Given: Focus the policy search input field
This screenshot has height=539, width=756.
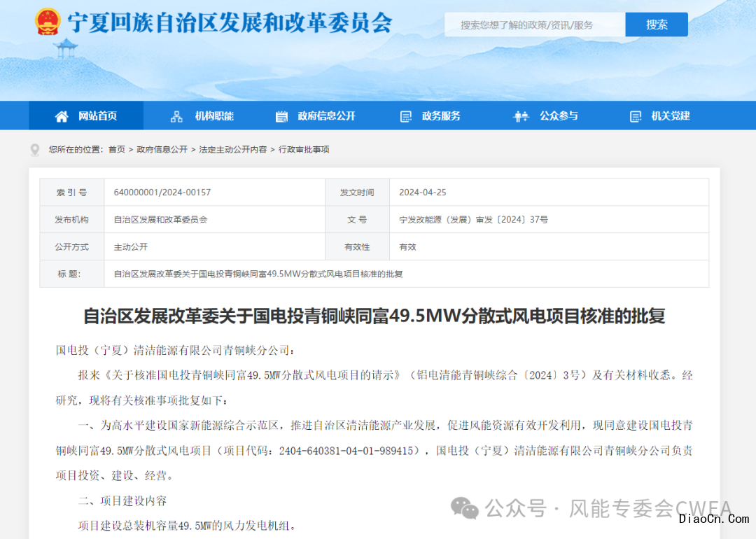Looking at the screenshot, I should [x=535, y=24].
